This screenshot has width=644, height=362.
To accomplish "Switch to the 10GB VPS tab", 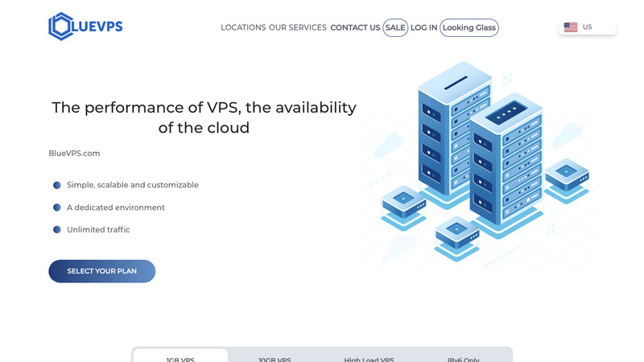I will tap(275, 358).
